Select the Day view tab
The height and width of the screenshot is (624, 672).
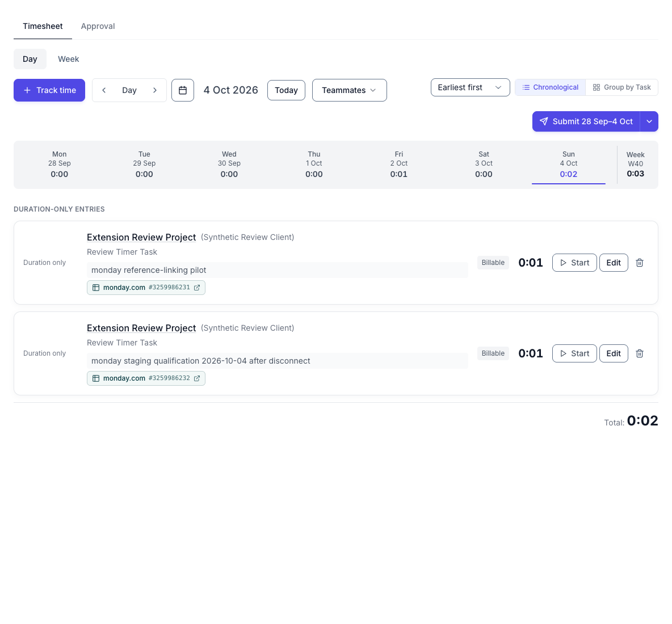30,59
